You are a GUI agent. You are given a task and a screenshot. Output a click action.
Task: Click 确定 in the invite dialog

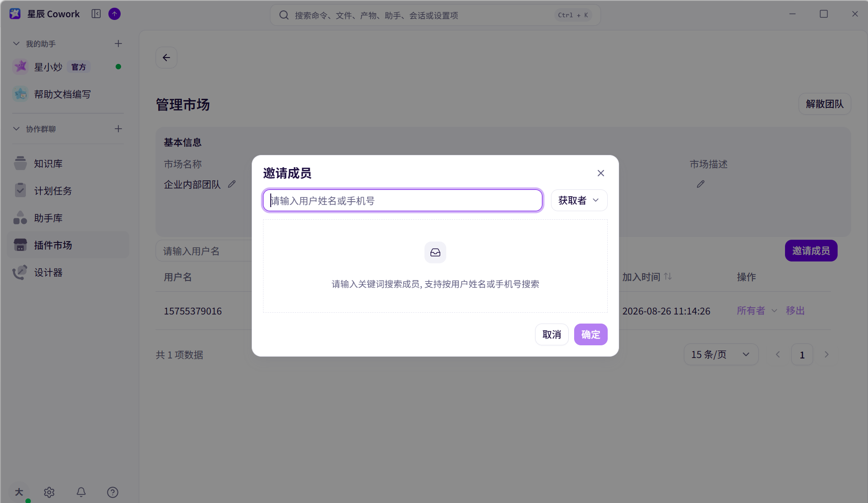coord(591,334)
